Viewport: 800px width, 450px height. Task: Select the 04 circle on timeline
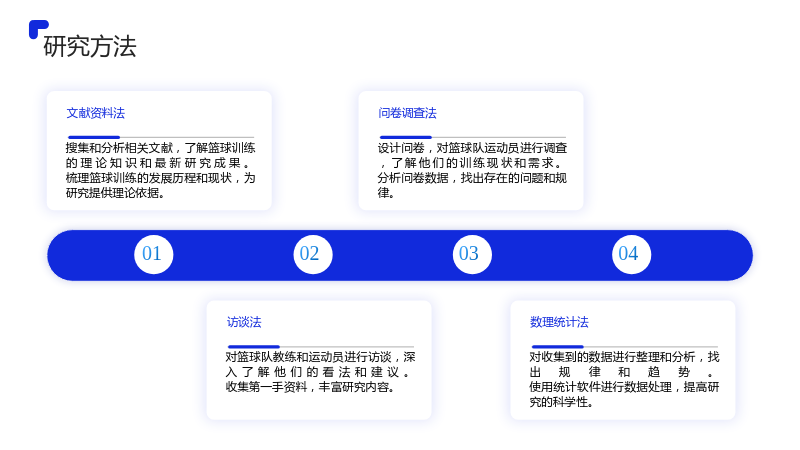tap(631, 255)
